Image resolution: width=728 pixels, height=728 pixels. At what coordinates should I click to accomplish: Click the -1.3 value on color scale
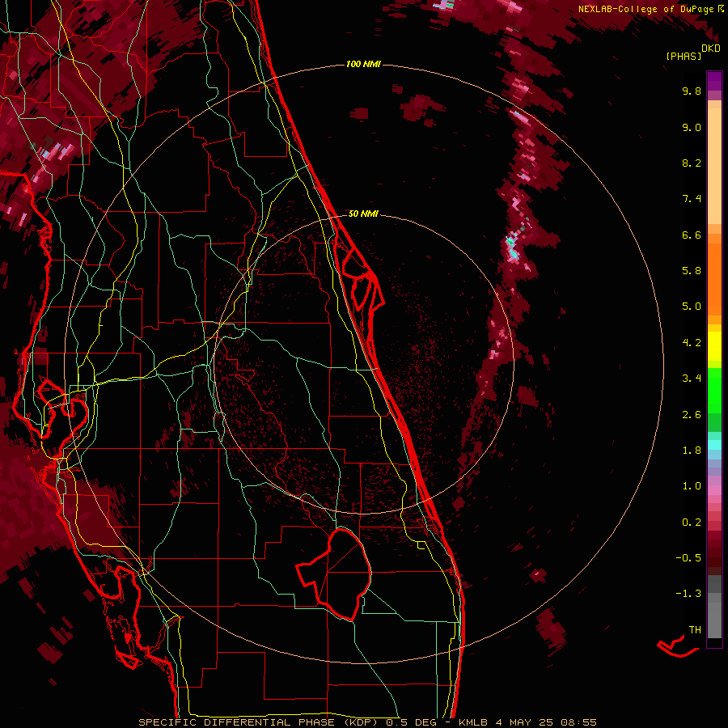point(688,594)
